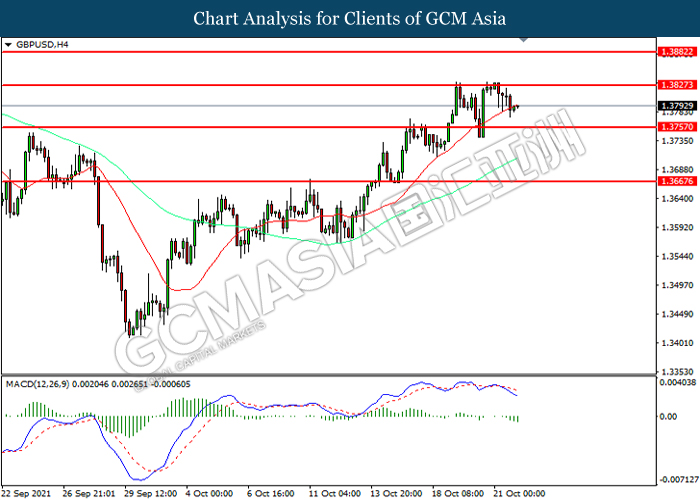
Task: Click the 1.33530 price axis value
Action: point(677,372)
